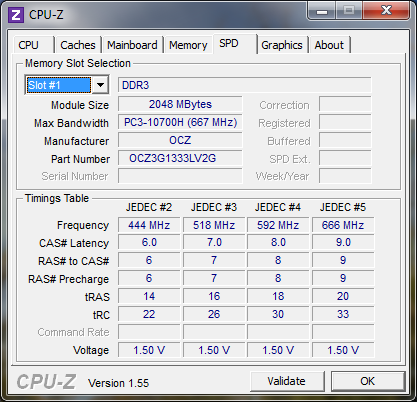The height and width of the screenshot is (404, 419).
Task: Click the empty Buffered field
Action: tap(345, 140)
